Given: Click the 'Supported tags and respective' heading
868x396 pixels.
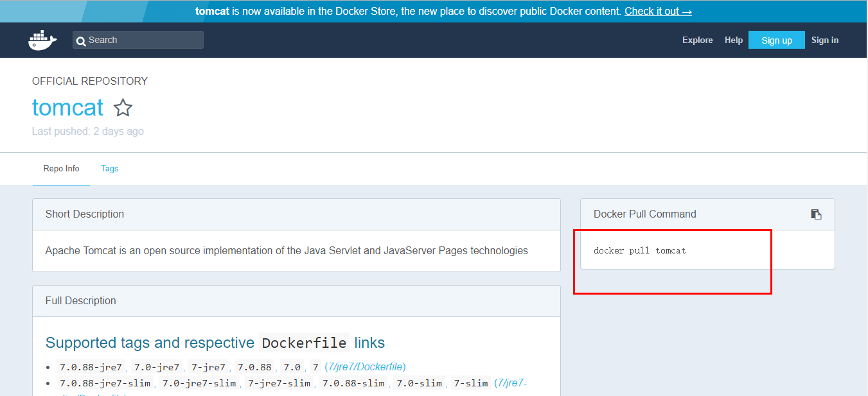Looking at the screenshot, I should (150, 343).
